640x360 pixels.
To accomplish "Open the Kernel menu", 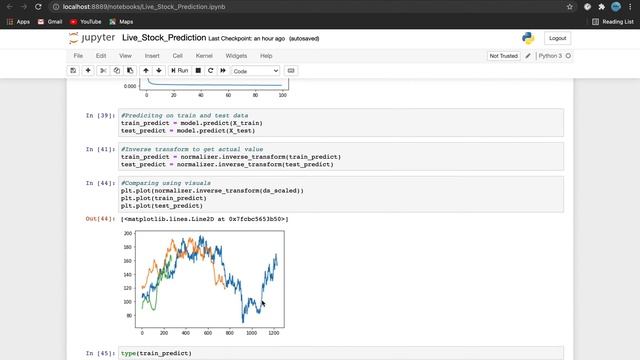I will coord(204,56).
